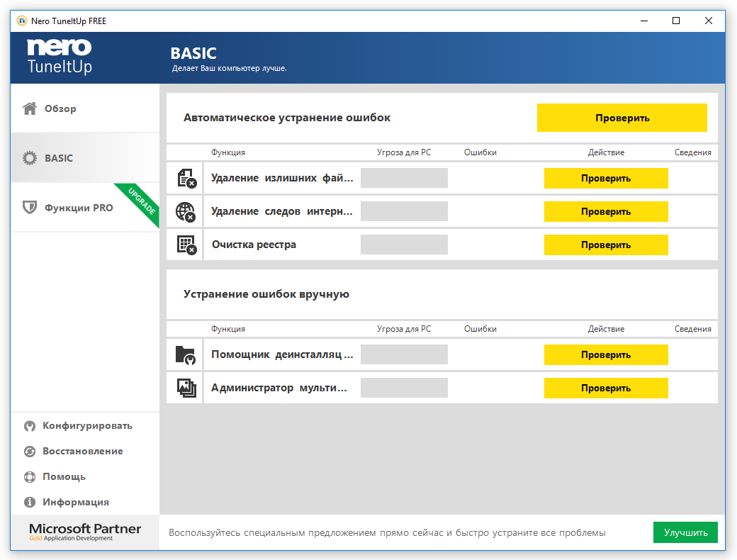The image size is (737, 560).
Task: Click the registry grid icon for Очистка реестра
Action: tap(186, 245)
